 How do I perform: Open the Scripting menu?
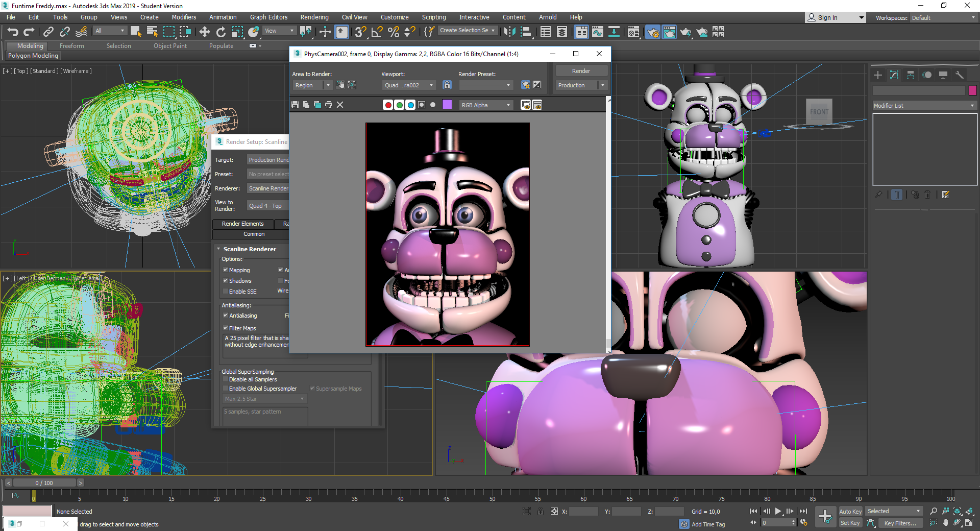[434, 17]
